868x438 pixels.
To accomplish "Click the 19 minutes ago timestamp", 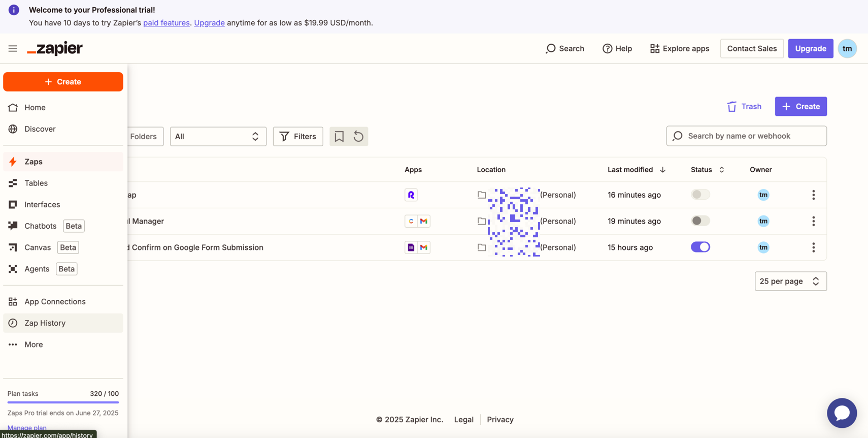I will click(x=634, y=221).
